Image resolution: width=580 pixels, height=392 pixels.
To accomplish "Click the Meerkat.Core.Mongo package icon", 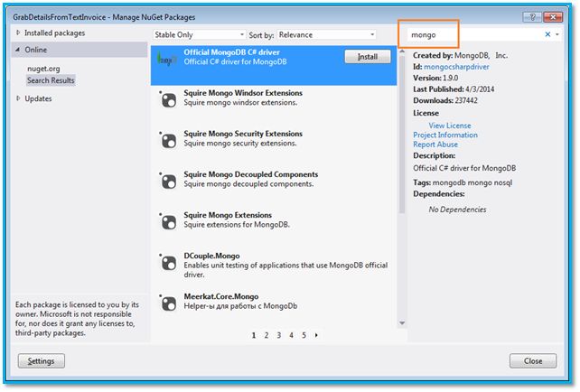I will point(168,303).
